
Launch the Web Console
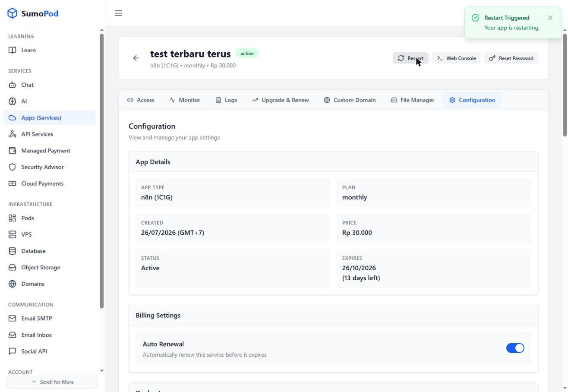[456, 58]
